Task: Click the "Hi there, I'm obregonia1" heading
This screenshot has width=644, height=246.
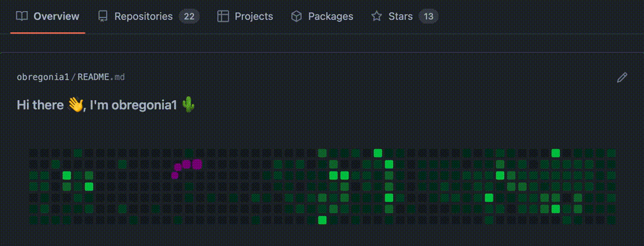Action: [106, 105]
